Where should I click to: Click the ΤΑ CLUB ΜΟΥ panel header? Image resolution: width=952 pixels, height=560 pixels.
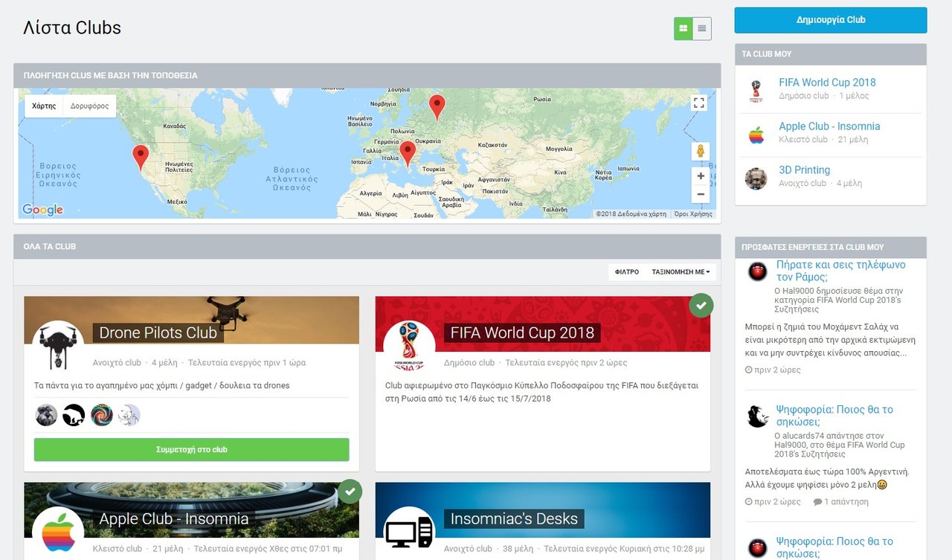[831, 54]
